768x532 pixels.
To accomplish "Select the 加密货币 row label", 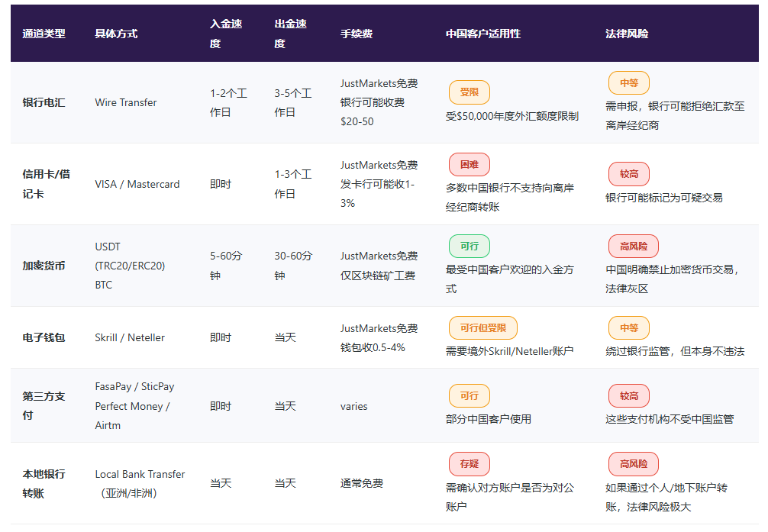I will [x=44, y=266].
